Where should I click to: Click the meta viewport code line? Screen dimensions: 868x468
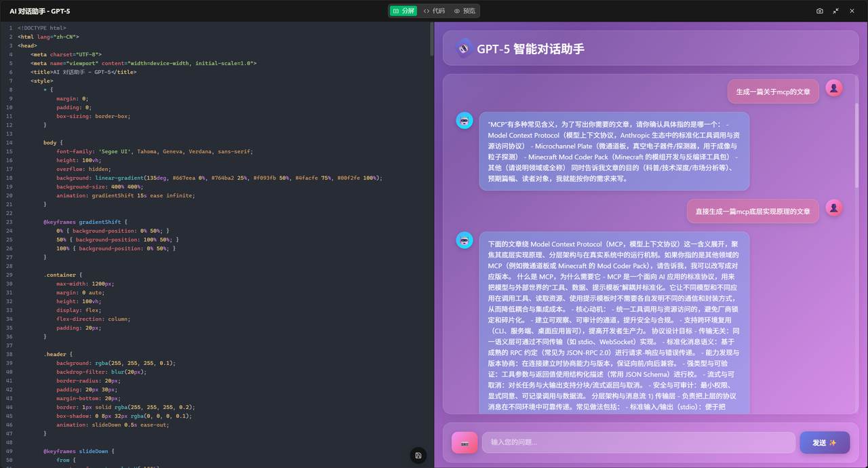point(143,63)
